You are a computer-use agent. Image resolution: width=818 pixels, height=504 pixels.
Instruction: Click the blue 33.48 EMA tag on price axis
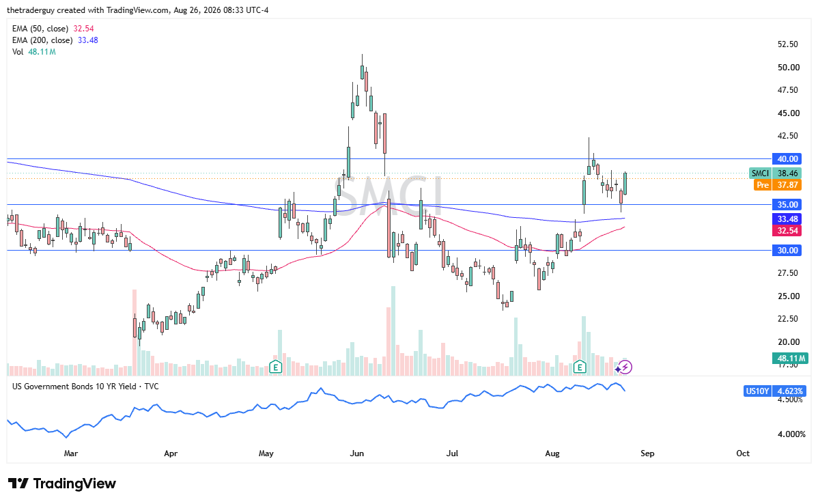coord(787,219)
